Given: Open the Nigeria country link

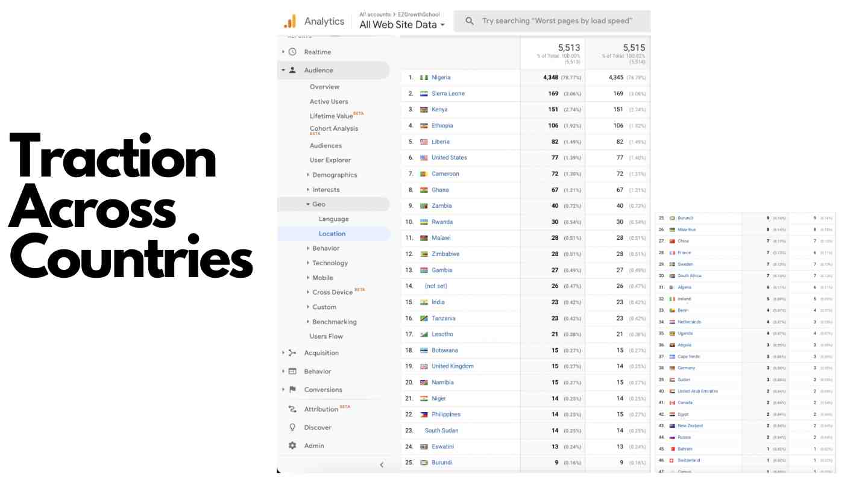Looking at the screenshot, I should point(441,78).
